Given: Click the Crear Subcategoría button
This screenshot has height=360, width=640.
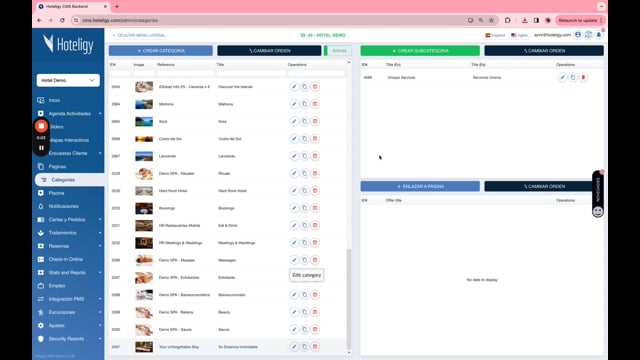Looking at the screenshot, I should (x=420, y=51).
